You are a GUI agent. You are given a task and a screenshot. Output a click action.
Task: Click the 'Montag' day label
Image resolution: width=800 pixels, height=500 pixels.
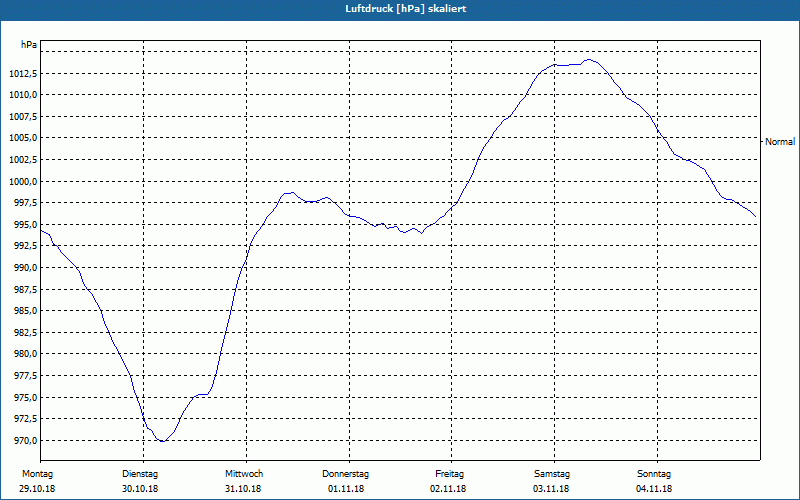point(37,474)
